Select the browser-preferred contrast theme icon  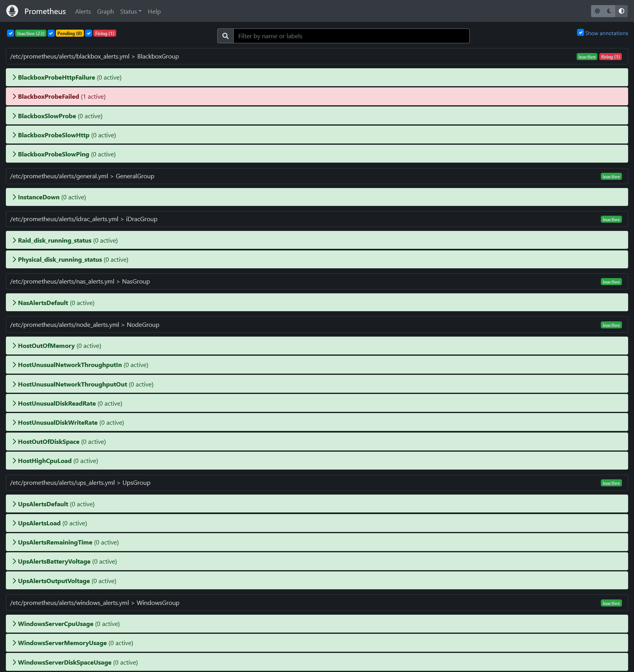click(622, 11)
